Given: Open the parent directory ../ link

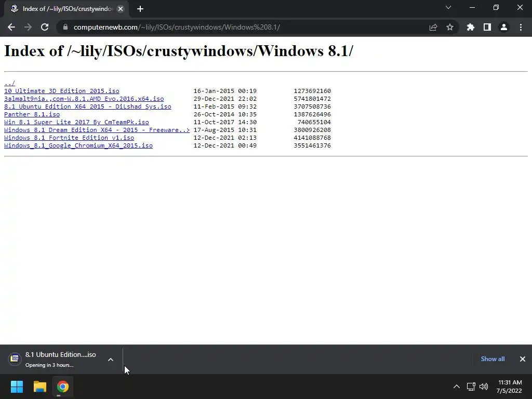Looking at the screenshot, I should (9, 83).
